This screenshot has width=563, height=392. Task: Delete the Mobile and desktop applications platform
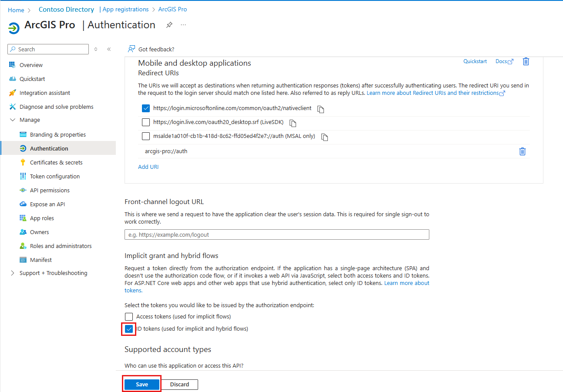click(x=526, y=61)
